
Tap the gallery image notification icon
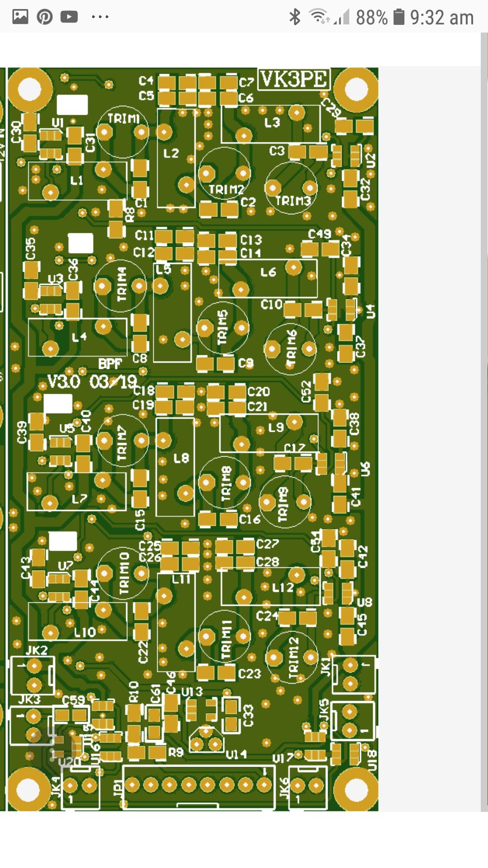[20, 17]
